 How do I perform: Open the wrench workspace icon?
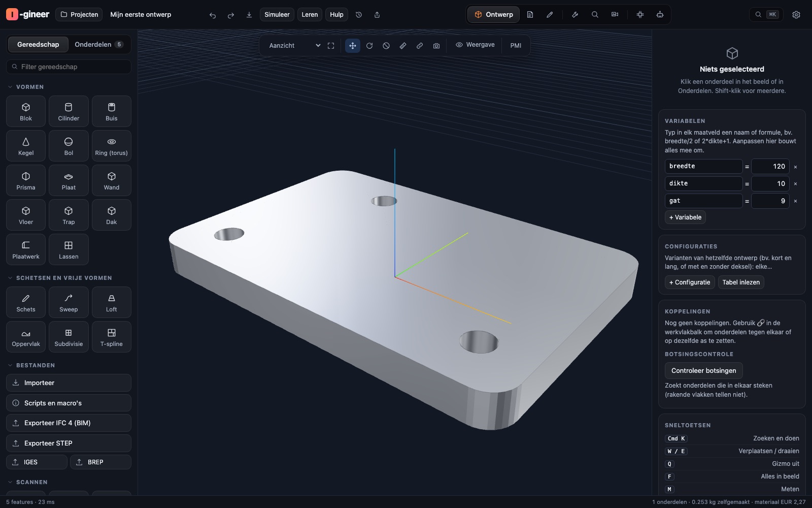[x=575, y=15]
